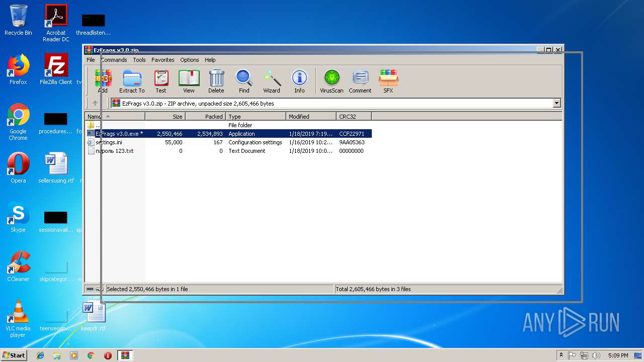
Task: Open Skype desktop shortcut
Action: point(18,217)
